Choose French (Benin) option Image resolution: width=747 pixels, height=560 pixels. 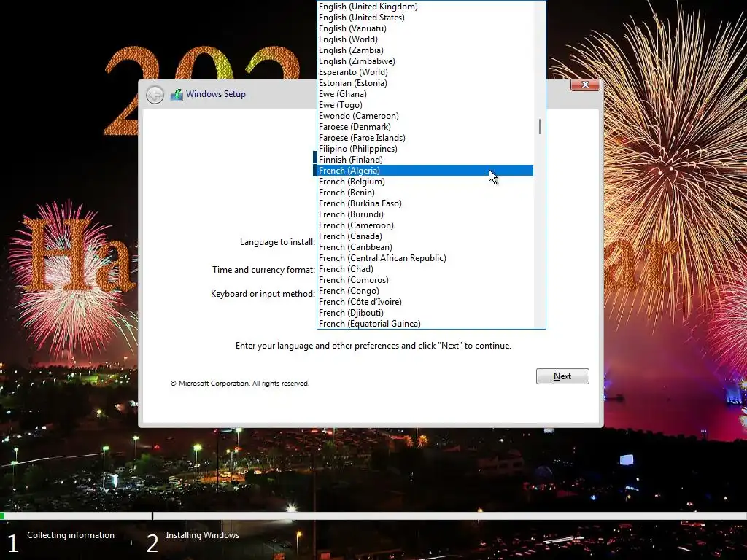(425, 192)
